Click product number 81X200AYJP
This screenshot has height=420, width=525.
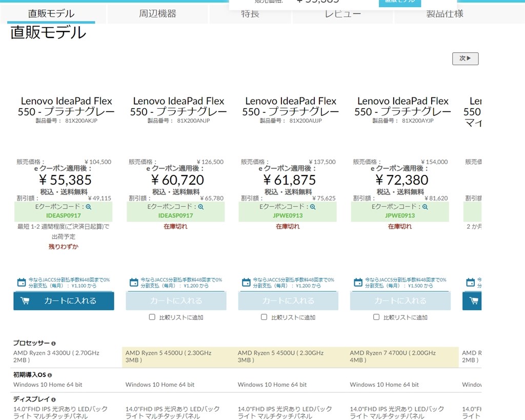(x=417, y=121)
